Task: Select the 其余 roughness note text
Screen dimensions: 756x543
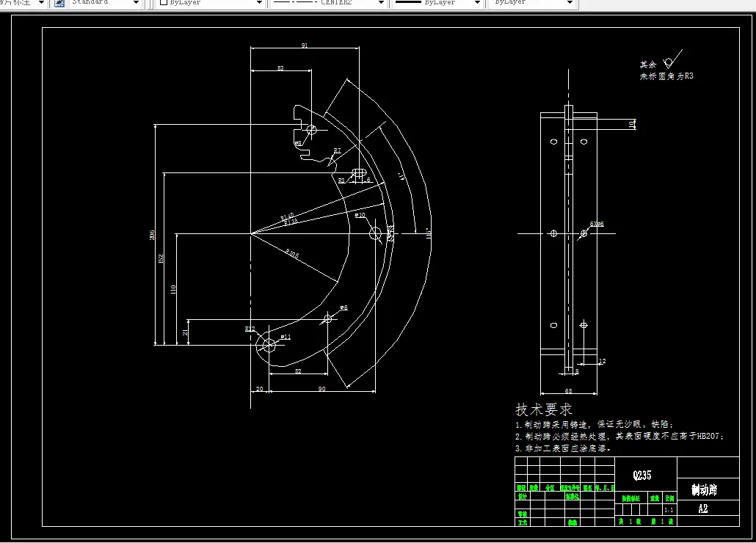Action: point(648,65)
